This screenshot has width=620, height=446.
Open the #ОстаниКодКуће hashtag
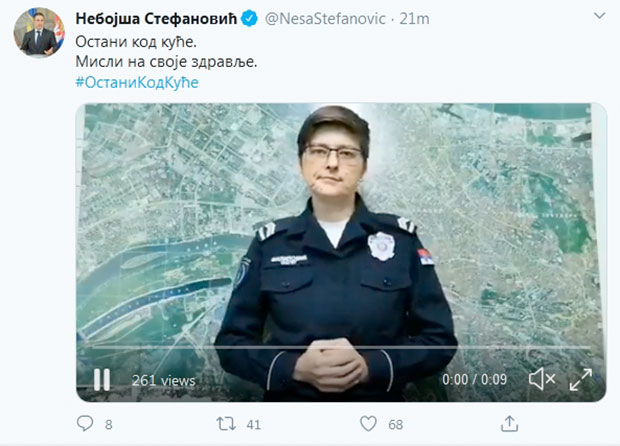[137, 82]
